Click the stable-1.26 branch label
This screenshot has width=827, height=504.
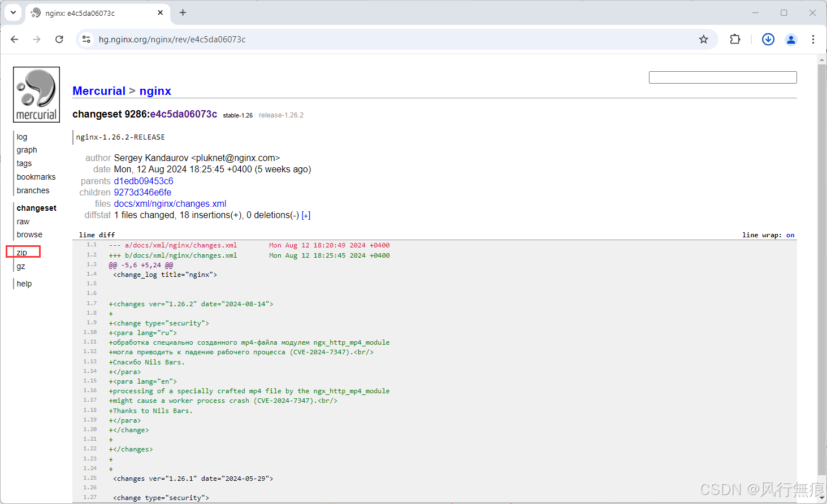[x=238, y=115]
